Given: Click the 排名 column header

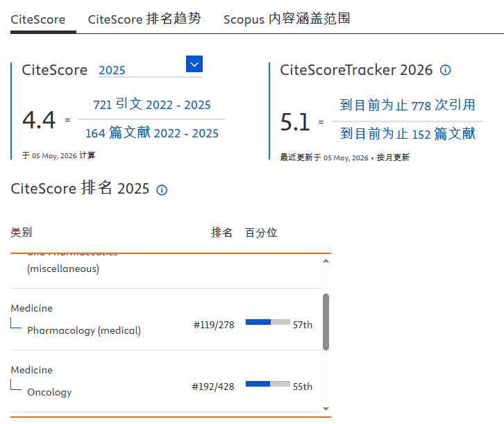Looking at the screenshot, I should click(221, 232).
